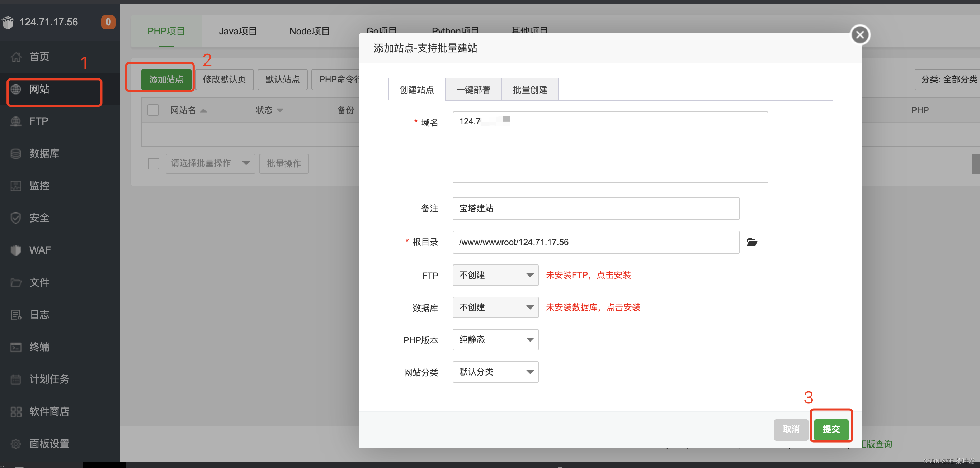The height and width of the screenshot is (468, 980).
Task: Open the FTP 不创建 dropdown
Action: pyautogui.click(x=495, y=275)
